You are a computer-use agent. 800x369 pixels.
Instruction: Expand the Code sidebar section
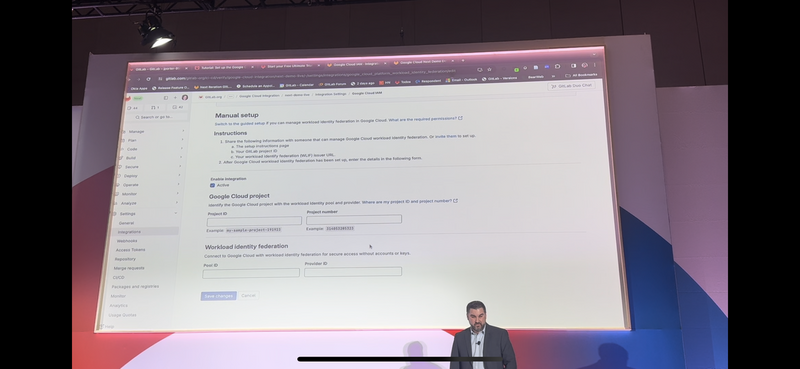coord(151,149)
